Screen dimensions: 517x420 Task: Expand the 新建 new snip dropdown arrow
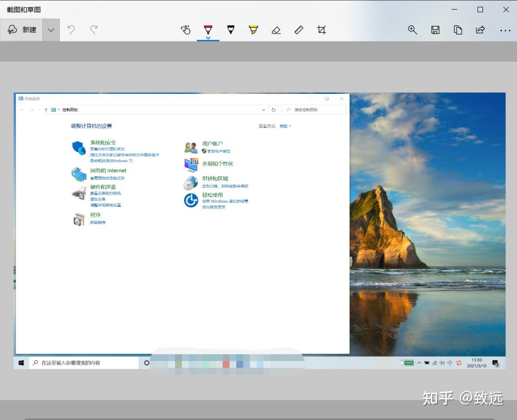click(51, 30)
